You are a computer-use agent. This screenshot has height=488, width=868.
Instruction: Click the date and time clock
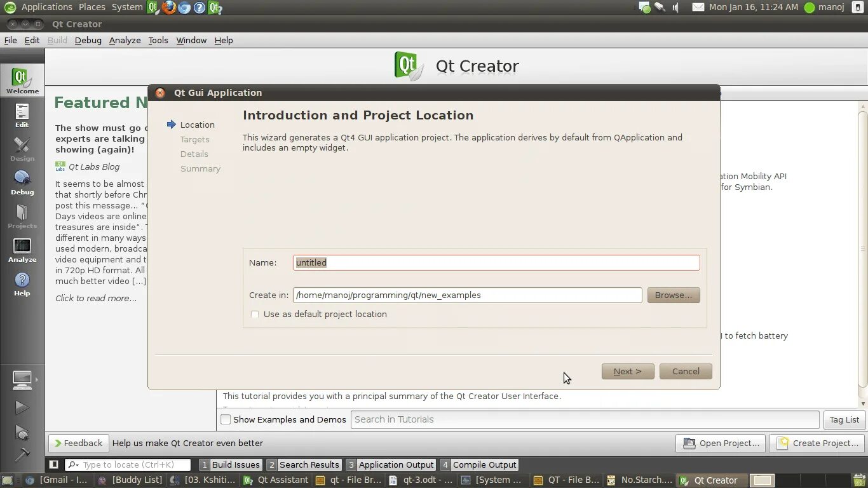(x=754, y=7)
